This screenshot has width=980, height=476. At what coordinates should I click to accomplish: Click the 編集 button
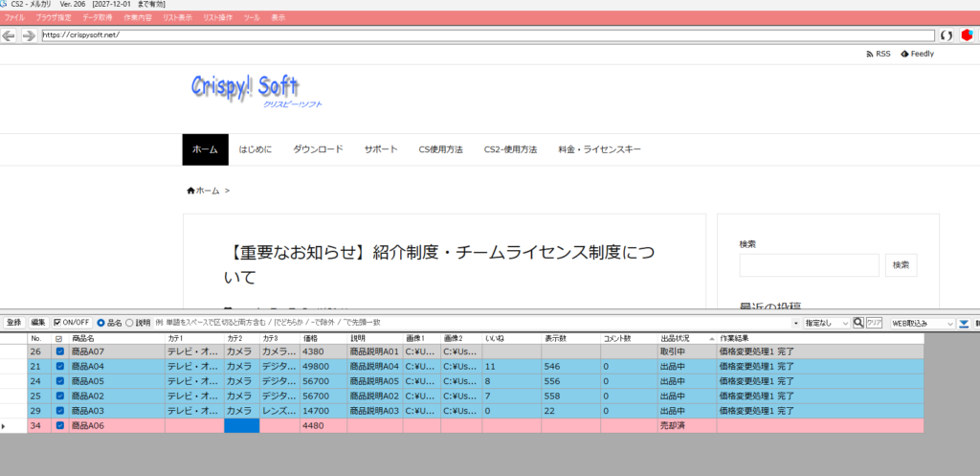38,323
